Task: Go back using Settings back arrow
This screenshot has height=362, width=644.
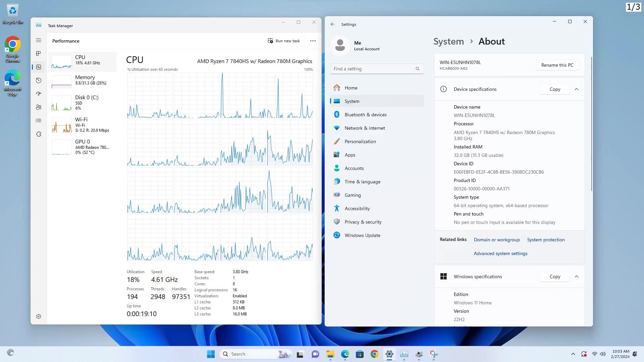Action: point(332,24)
